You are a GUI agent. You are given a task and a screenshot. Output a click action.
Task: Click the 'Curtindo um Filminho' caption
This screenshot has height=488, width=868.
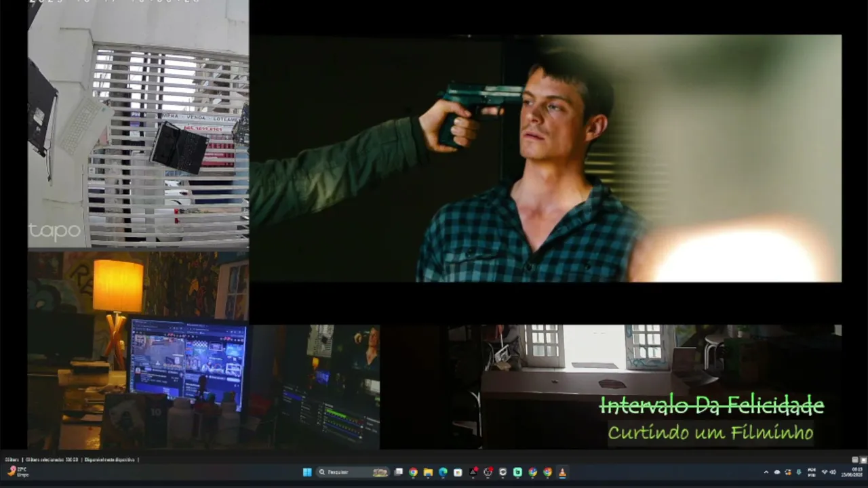coord(710,432)
